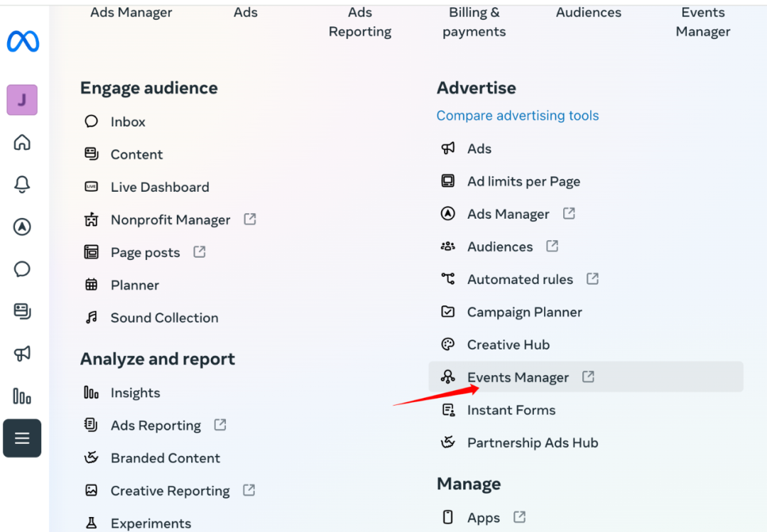This screenshot has width=767, height=532.
Task: Click the external-link icon beside Page posts
Action: click(199, 251)
